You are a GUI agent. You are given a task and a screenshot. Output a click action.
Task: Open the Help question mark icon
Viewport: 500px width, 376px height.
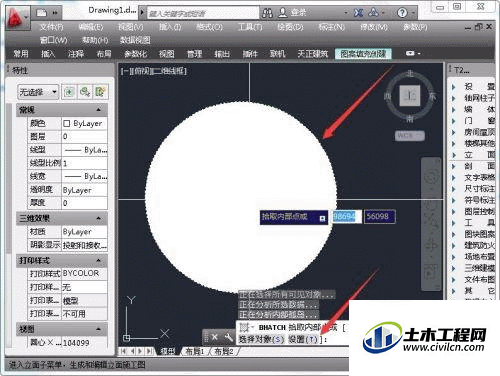tap(402, 13)
